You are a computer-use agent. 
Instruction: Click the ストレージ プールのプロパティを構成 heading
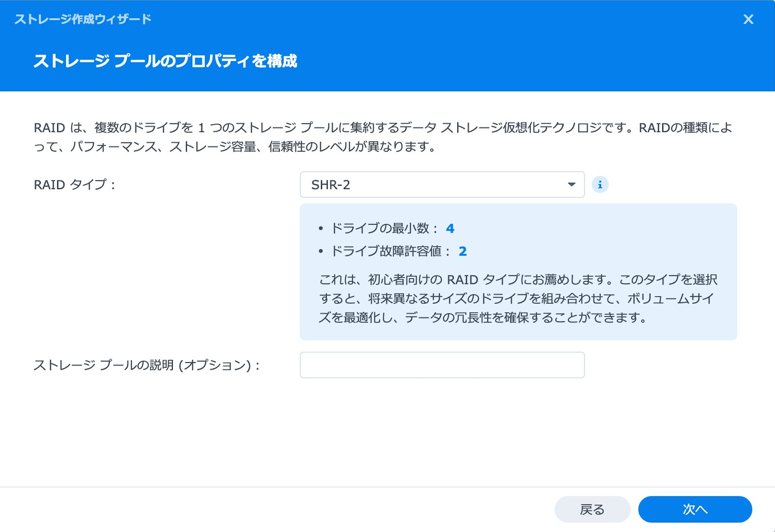(165, 61)
